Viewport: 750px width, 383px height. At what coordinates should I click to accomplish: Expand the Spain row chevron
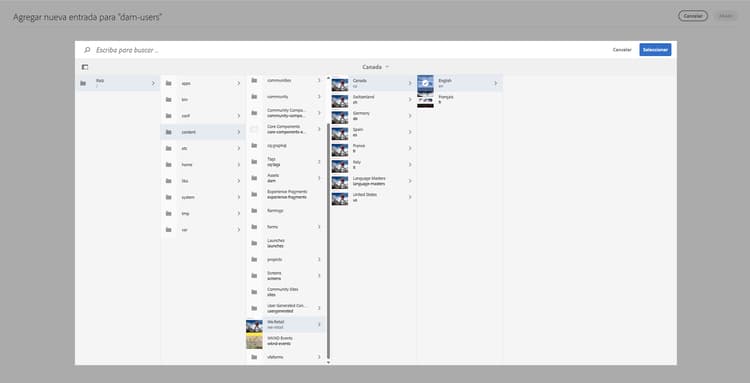tap(410, 132)
